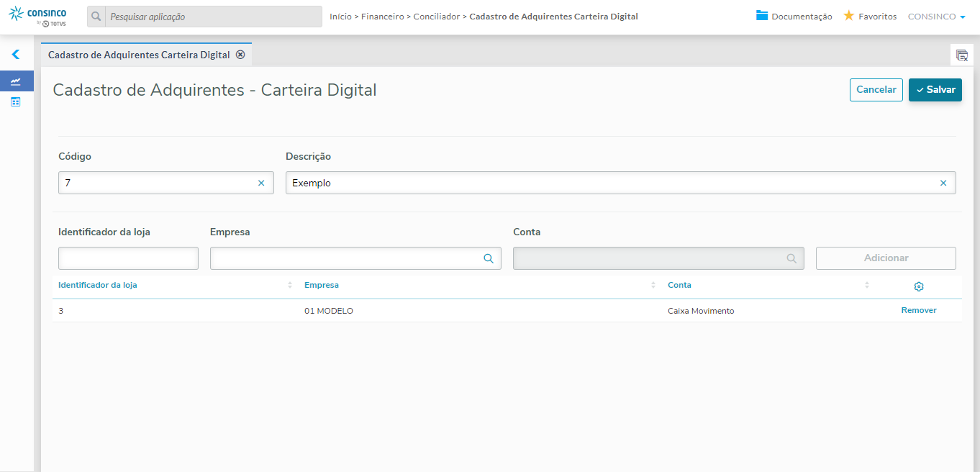The width and height of the screenshot is (980, 472).
Task: Collapse the sidebar with the back chevron
Action: pyautogui.click(x=16, y=54)
